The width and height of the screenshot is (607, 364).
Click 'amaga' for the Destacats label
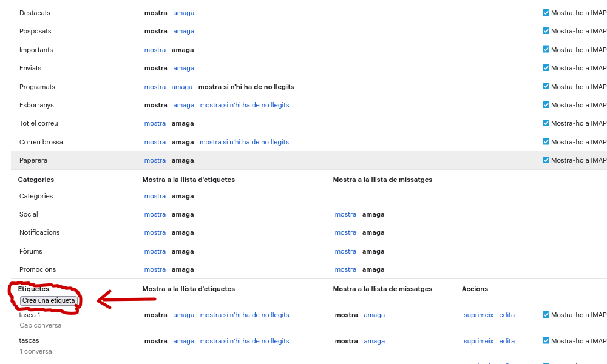point(183,13)
